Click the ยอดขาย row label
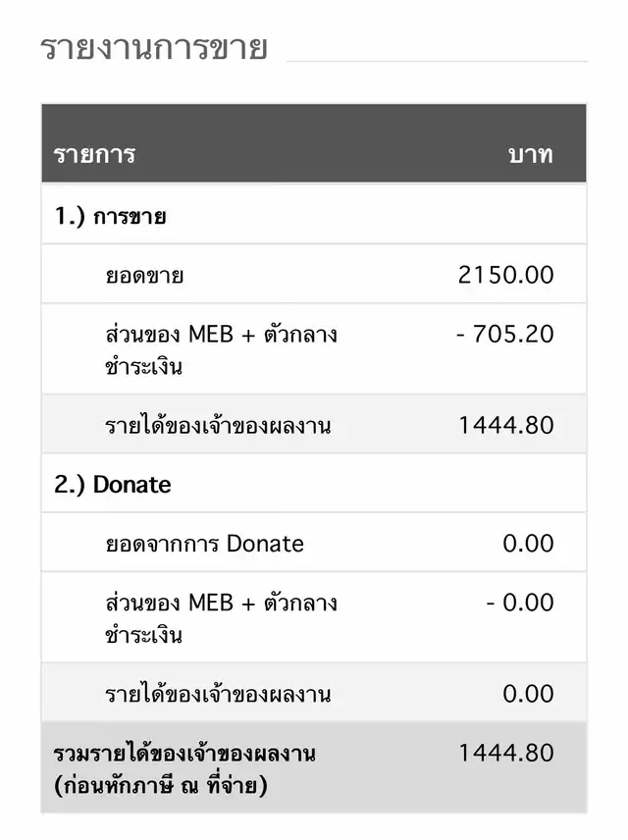The image size is (628, 840). tap(144, 276)
